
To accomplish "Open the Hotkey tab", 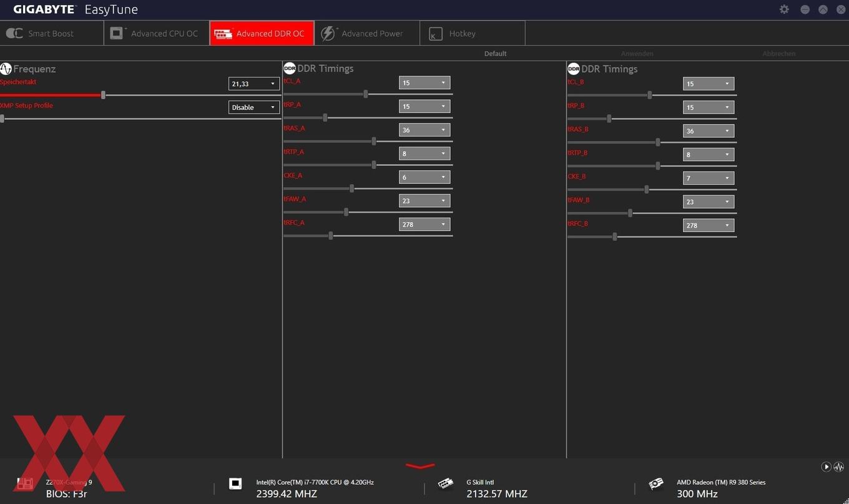I will tap(473, 33).
